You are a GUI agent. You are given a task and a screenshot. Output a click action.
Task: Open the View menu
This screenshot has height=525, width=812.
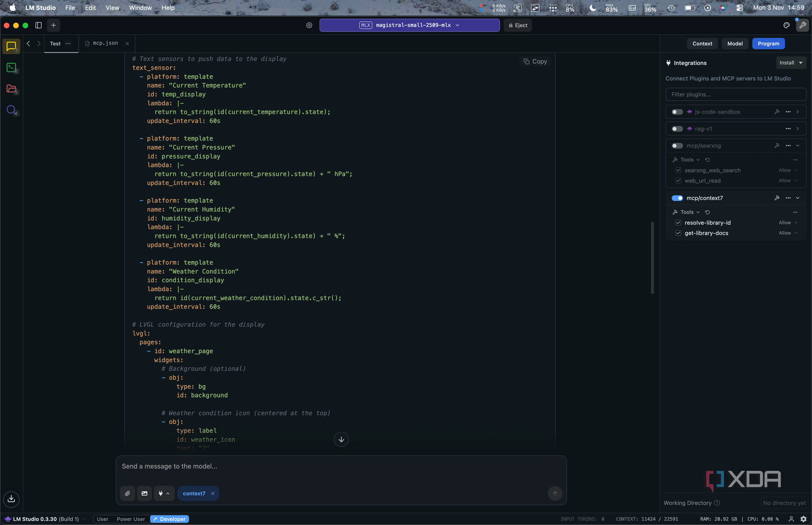[x=112, y=8]
